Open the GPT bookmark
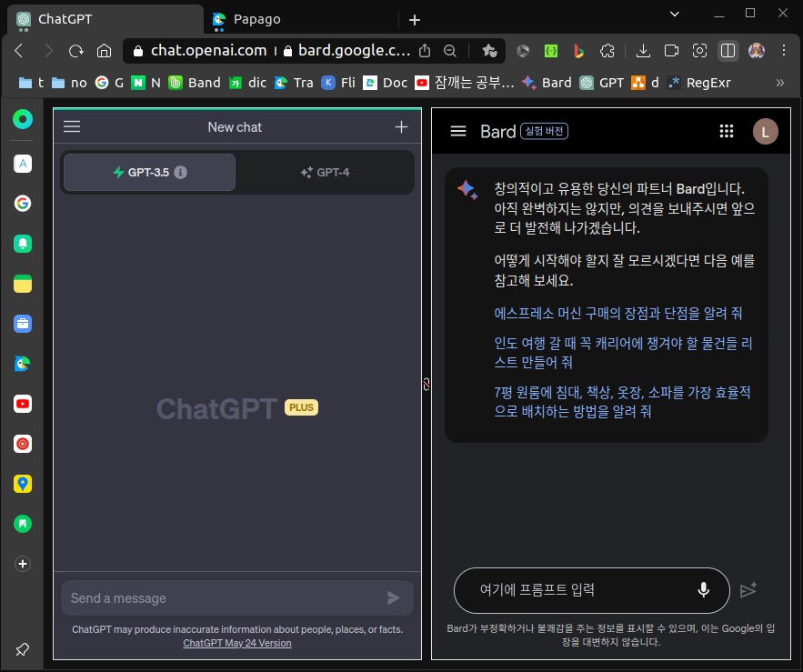This screenshot has height=672, width=803. click(602, 83)
